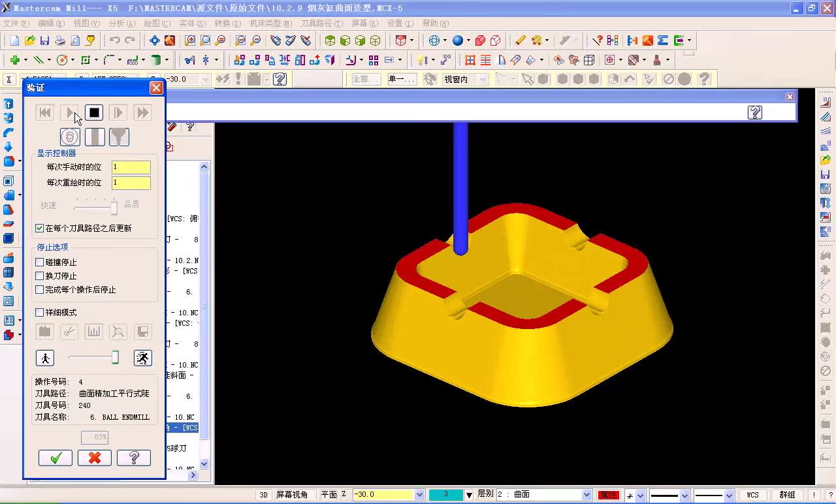Click the New file icon in the toolbar
This screenshot has height=504, width=836.
pyautogui.click(x=14, y=40)
